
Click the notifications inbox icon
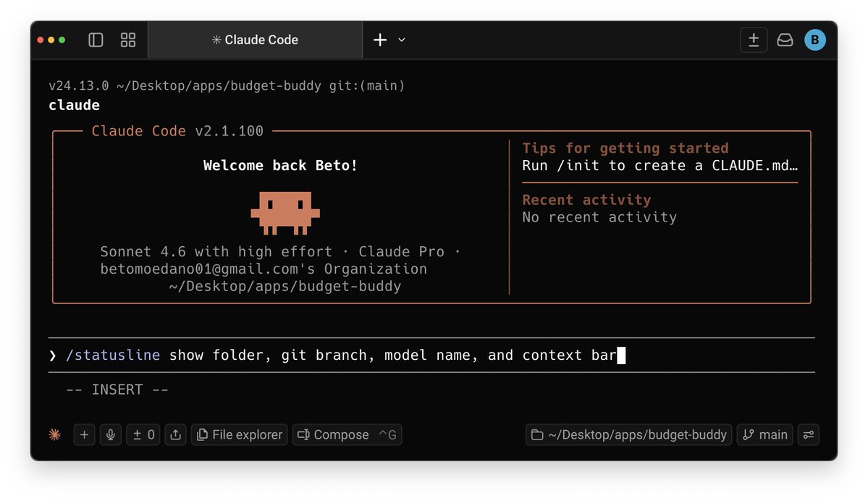tap(785, 40)
